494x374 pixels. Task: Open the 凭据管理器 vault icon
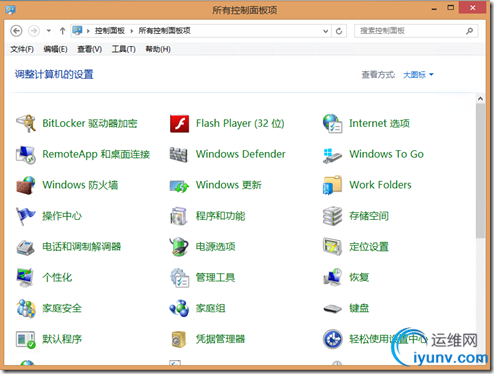point(179,339)
